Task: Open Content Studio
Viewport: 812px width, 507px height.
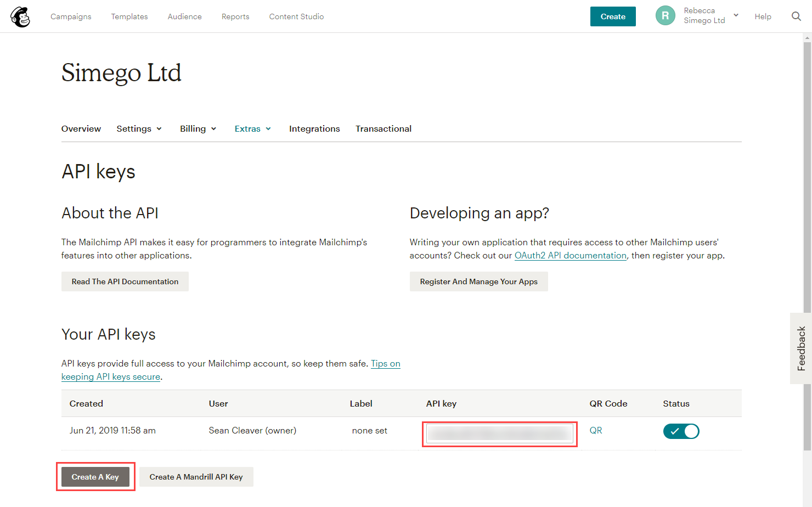Action: (x=296, y=16)
